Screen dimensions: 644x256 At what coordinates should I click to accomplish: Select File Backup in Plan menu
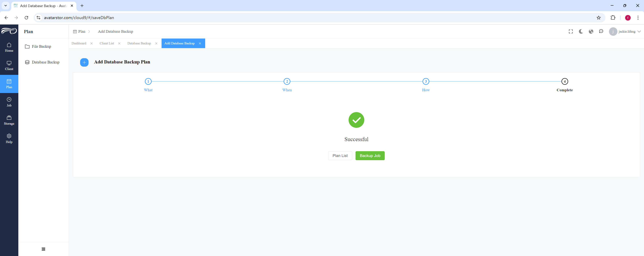coord(42,46)
